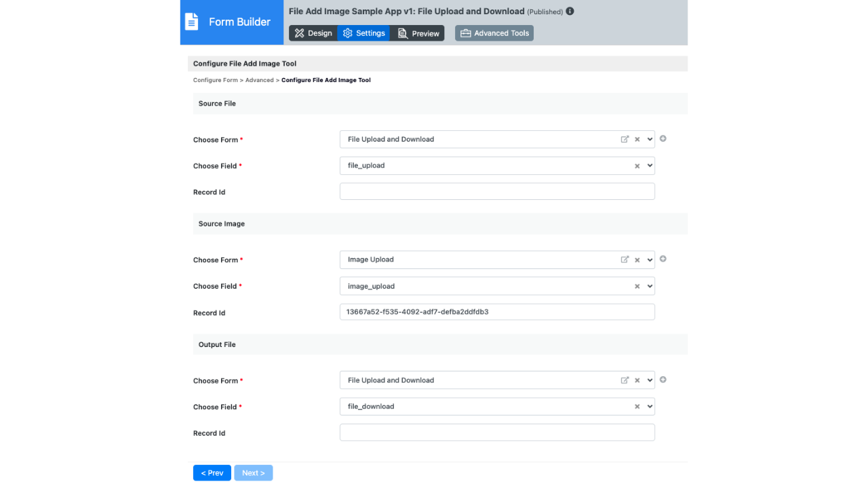Click the info icon beside Published status
Screen dimensions: 868x488
(x=570, y=12)
